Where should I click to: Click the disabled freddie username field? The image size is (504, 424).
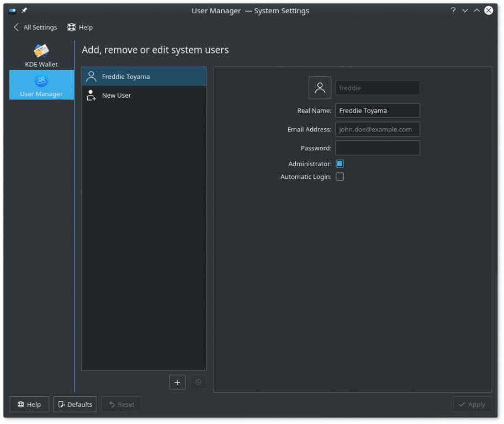click(378, 88)
